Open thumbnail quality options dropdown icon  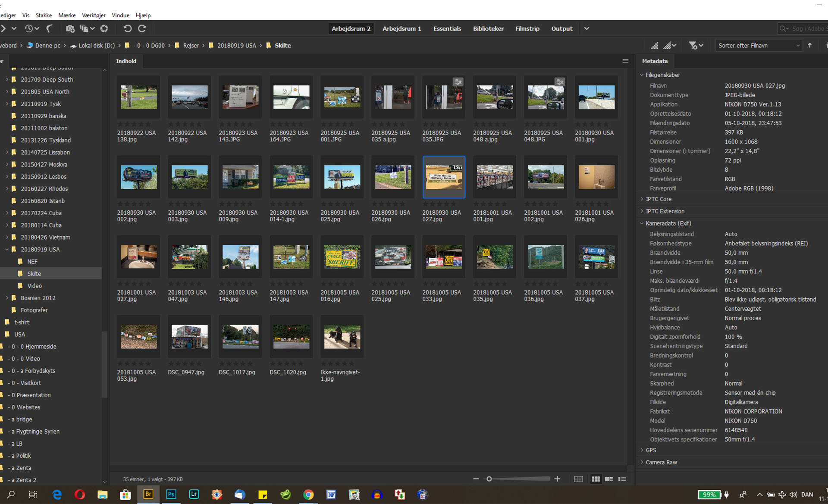pos(669,45)
